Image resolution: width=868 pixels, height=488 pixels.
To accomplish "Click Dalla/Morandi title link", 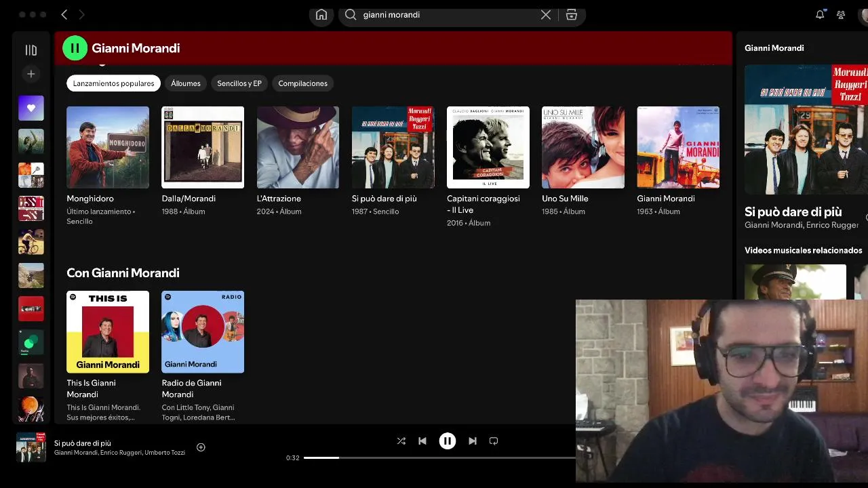I will (x=189, y=199).
